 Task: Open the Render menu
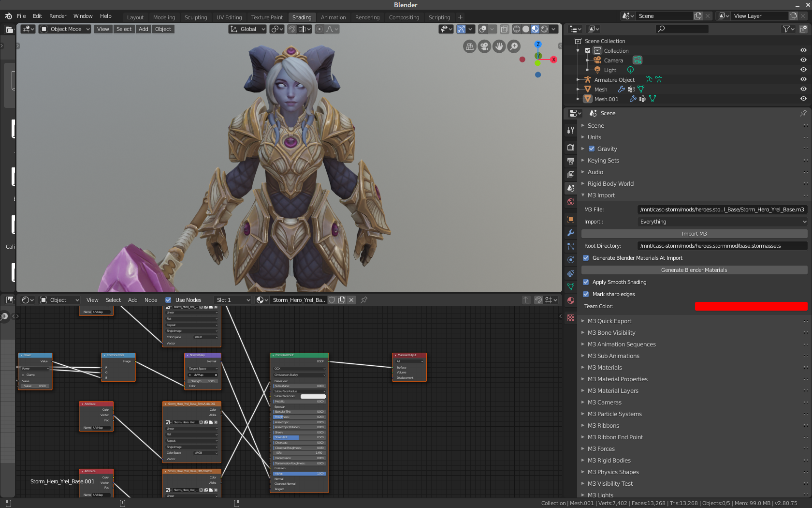click(58, 16)
